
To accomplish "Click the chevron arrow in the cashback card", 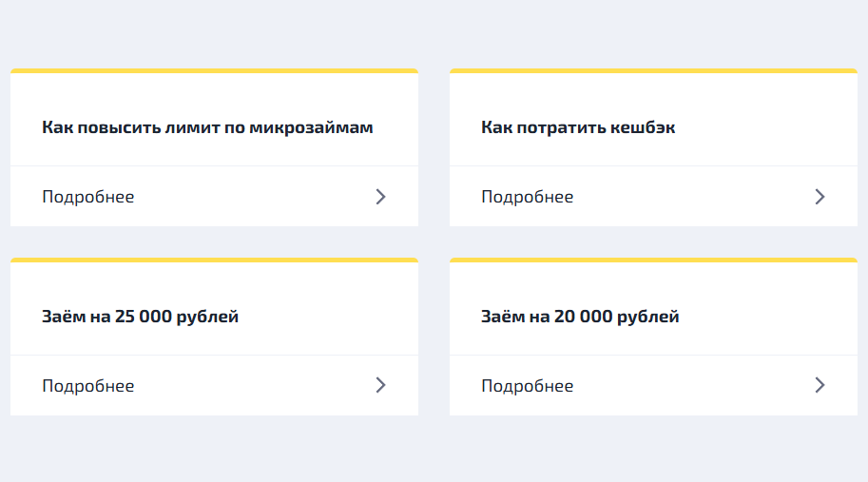I will click(820, 197).
